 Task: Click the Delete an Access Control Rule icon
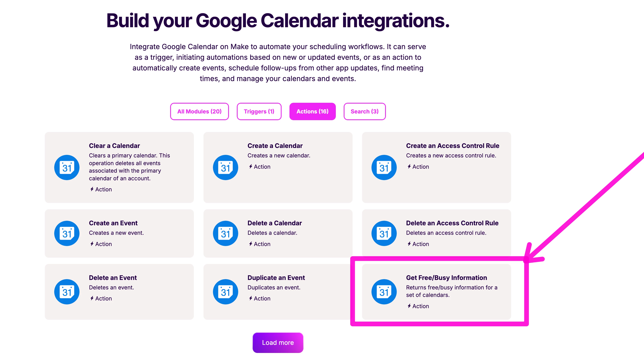pyautogui.click(x=384, y=233)
